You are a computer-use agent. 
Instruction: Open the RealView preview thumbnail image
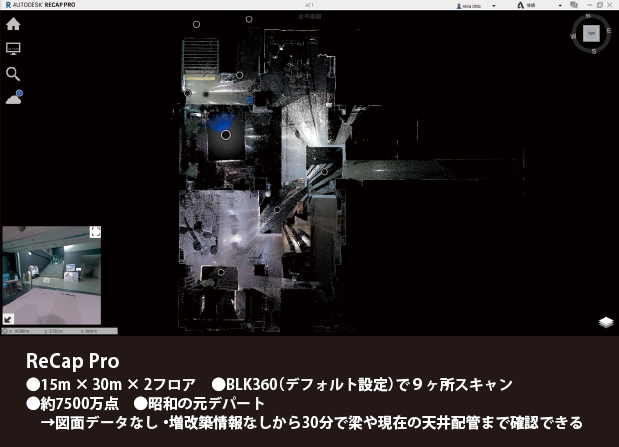52,275
